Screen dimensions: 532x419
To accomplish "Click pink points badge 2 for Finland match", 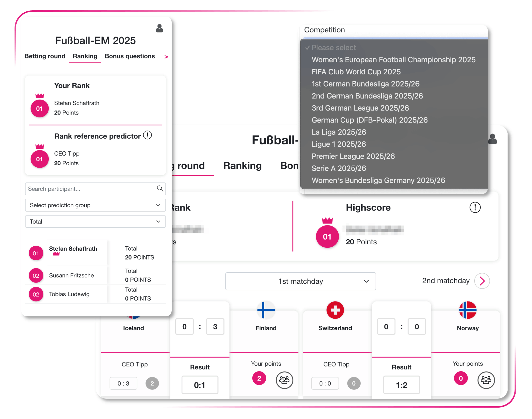I will [x=259, y=378].
